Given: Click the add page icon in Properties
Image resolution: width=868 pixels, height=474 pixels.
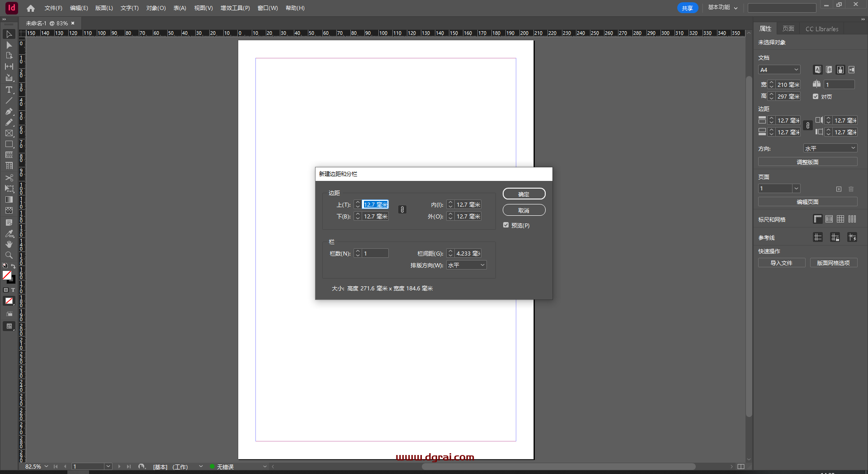Looking at the screenshot, I should tap(839, 189).
